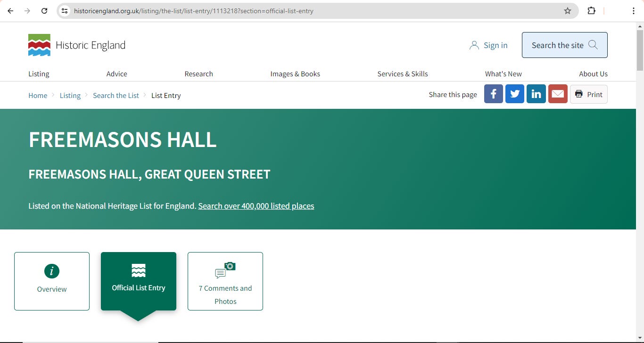Open the About Us menu
This screenshot has width=644, height=343.
click(593, 74)
